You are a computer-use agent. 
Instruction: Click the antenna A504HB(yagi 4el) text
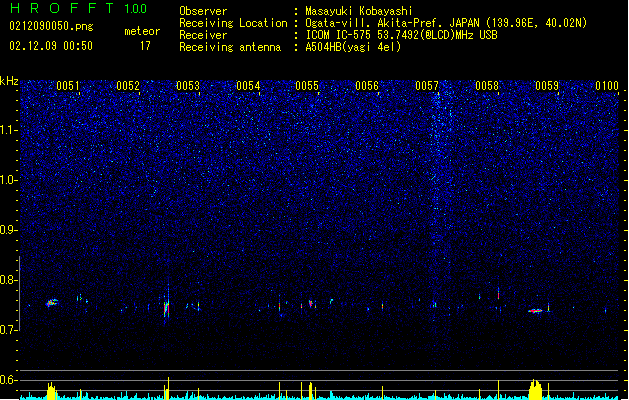353,47
